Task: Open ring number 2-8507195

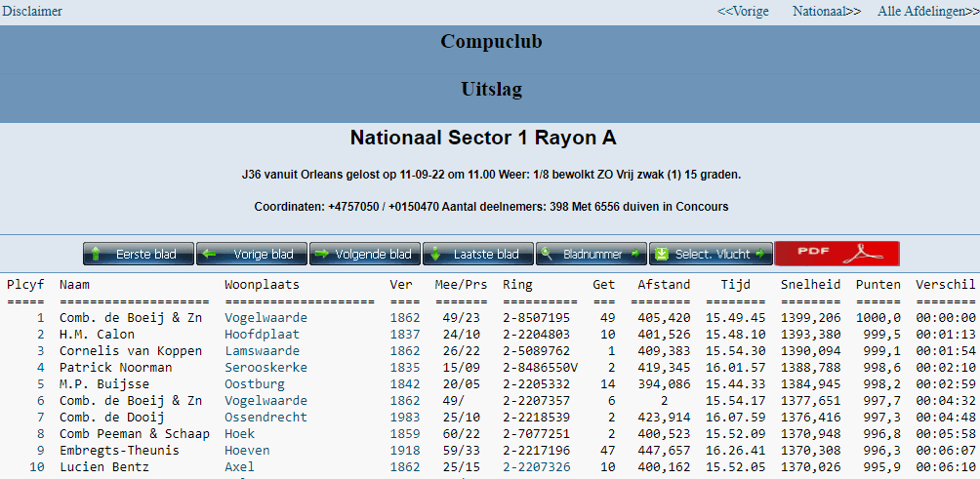Action: click(x=536, y=318)
